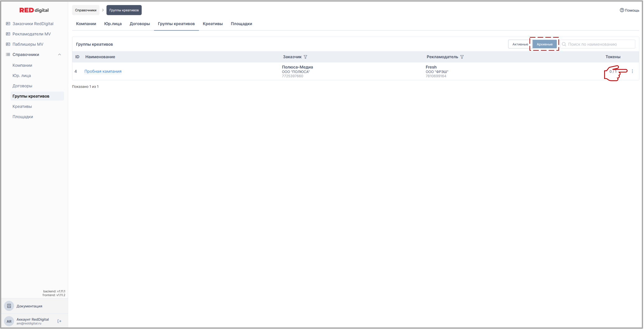Open the Креативы tab
644x329 pixels.
point(212,24)
